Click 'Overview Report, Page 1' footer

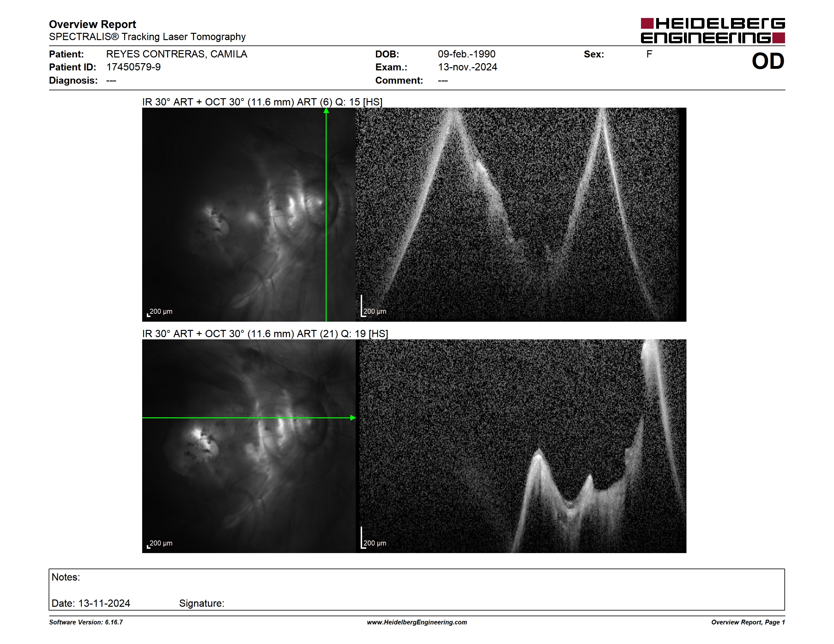click(x=748, y=622)
